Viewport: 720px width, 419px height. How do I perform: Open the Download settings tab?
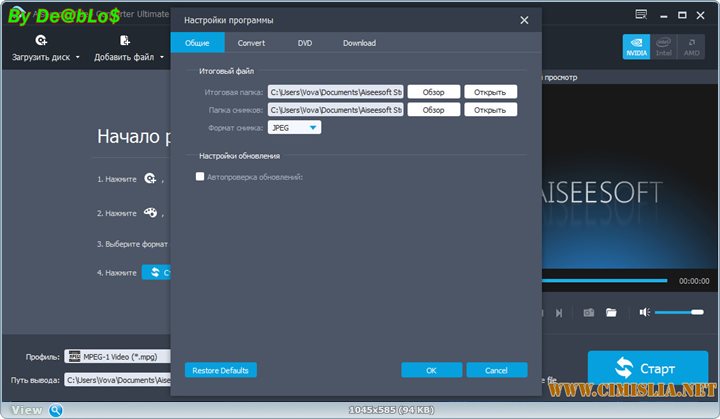(359, 43)
